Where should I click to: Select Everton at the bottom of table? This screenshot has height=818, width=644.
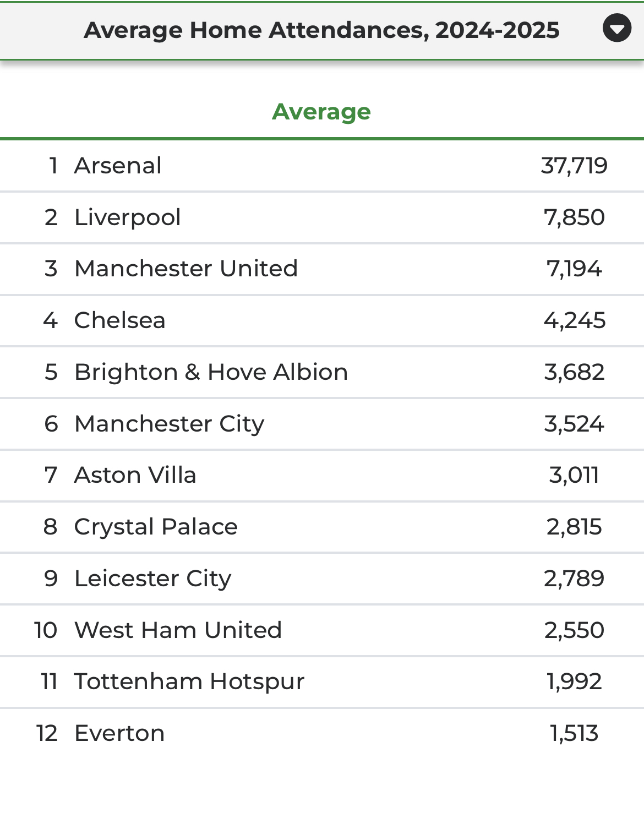[119, 733]
